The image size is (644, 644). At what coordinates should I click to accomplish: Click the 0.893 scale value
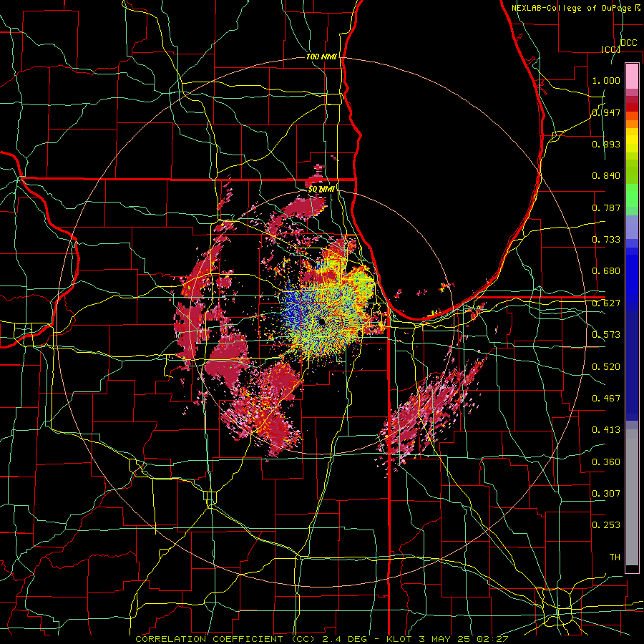tap(606, 144)
